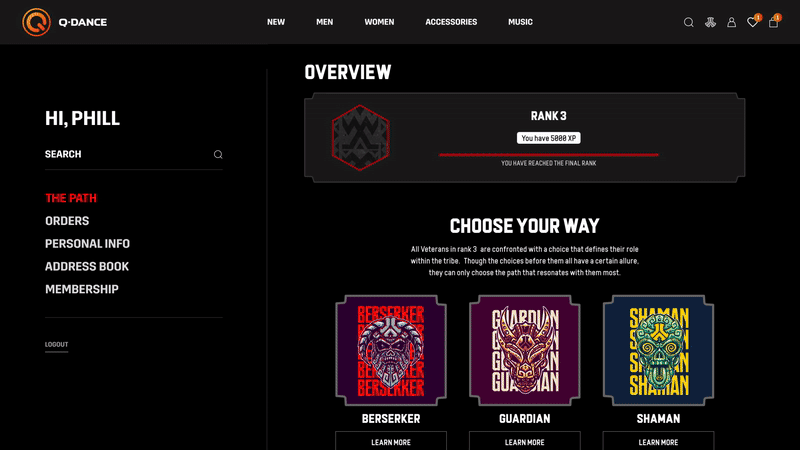Open the shopping bag cart icon
Screen dimensions: 800x450
773,22
